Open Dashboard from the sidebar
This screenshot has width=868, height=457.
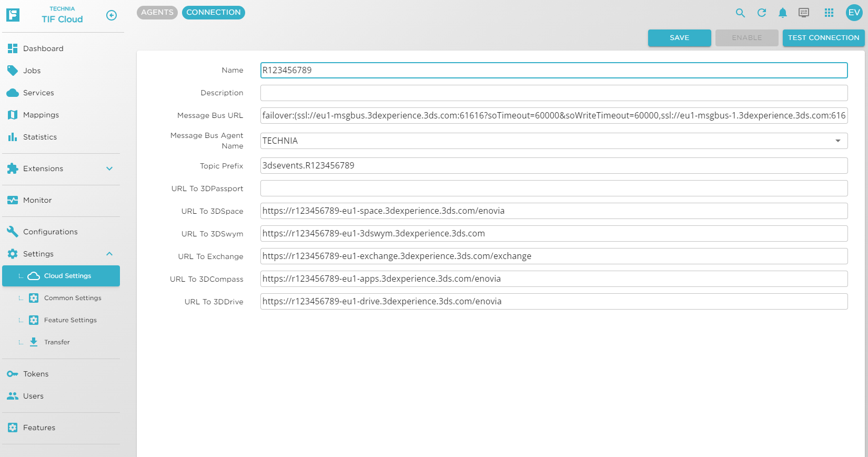[43, 48]
